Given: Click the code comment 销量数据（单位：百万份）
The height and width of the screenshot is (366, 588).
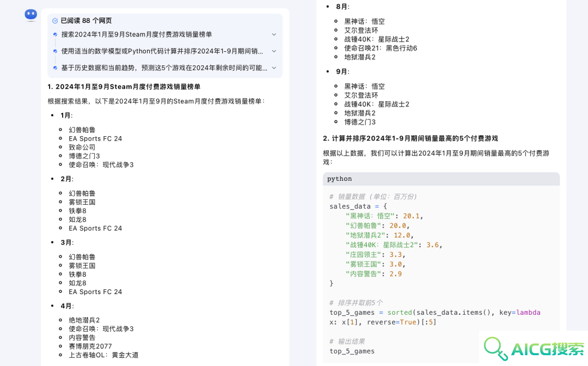Looking at the screenshot, I should pyautogui.click(x=373, y=197).
